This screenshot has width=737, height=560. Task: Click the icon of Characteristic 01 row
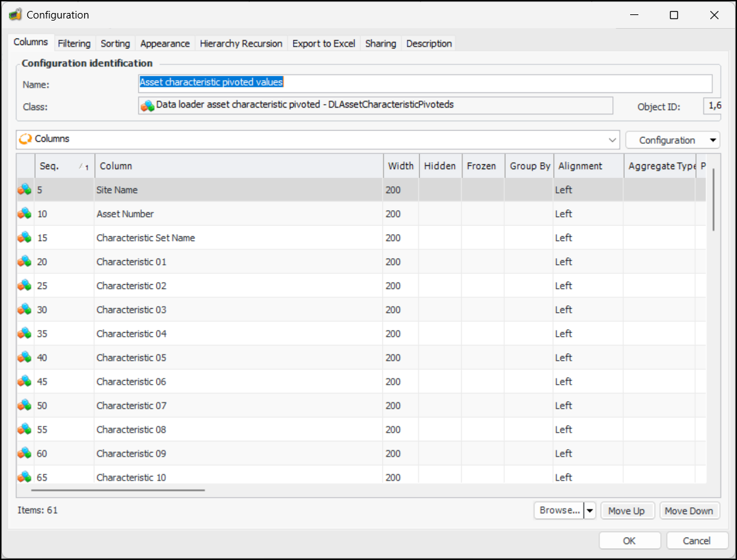(x=25, y=262)
